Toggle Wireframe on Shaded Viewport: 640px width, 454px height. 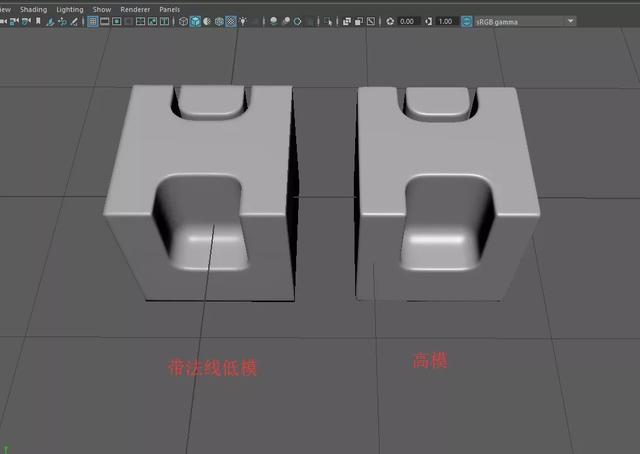coord(219,21)
